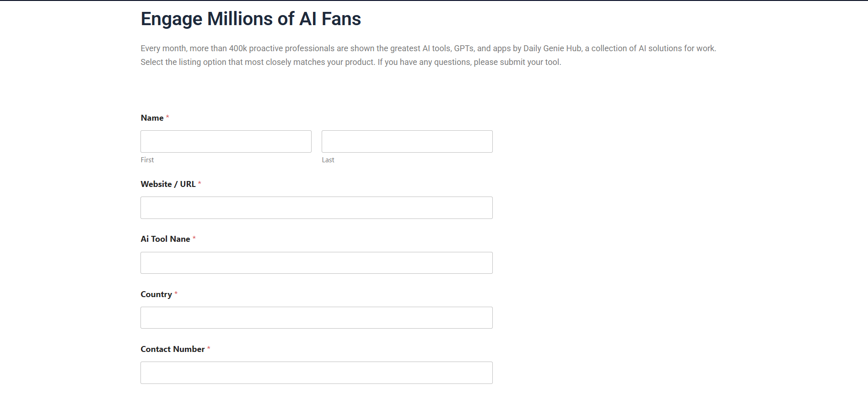Click the bold "Name" field label
This screenshot has width=868, height=394.
point(152,118)
